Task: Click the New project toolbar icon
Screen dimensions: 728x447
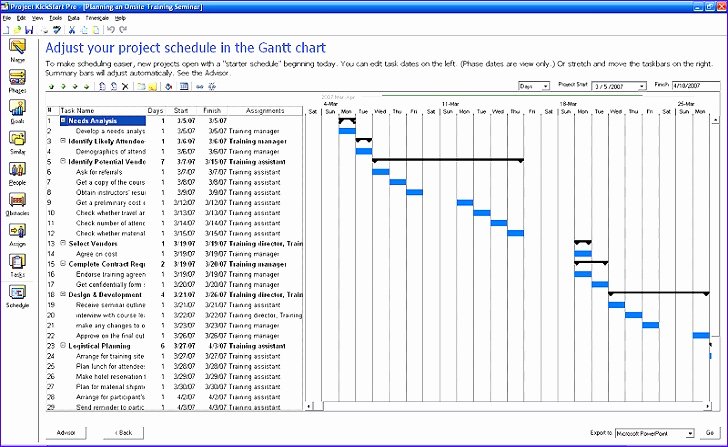Action: point(6,30)
